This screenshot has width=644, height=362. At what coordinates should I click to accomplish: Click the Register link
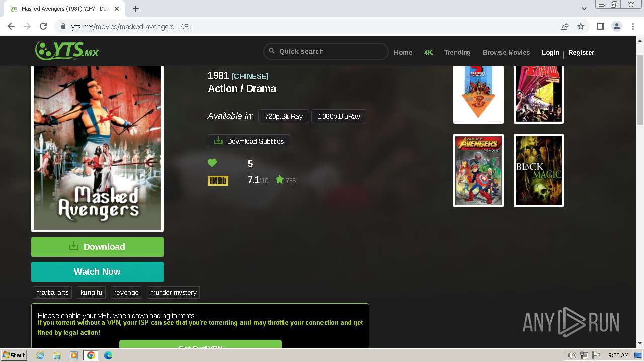581,52
